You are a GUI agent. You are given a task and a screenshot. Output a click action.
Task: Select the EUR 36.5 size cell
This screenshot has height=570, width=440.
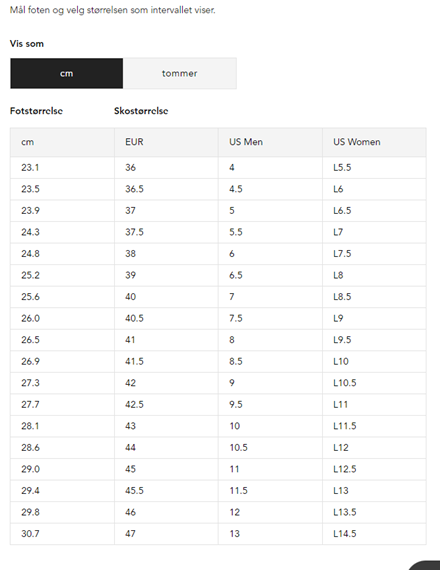click(166, 189)
